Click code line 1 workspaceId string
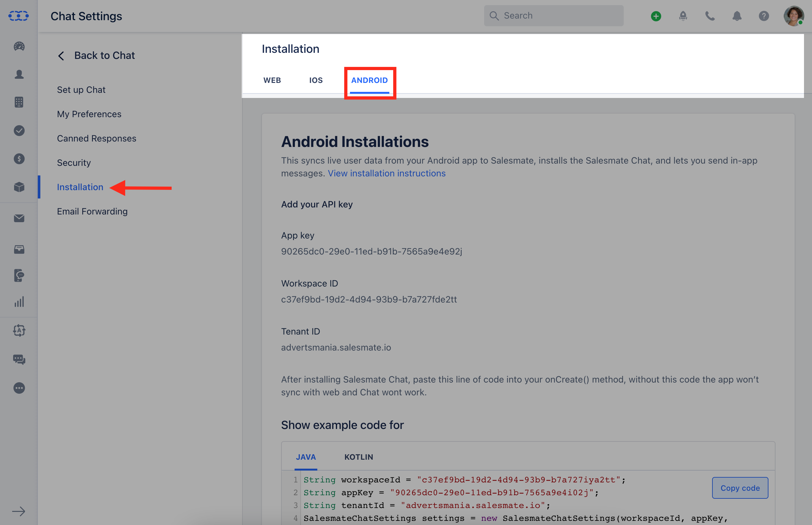This screenshot has height=525, width=812. (x=518, y=480)
